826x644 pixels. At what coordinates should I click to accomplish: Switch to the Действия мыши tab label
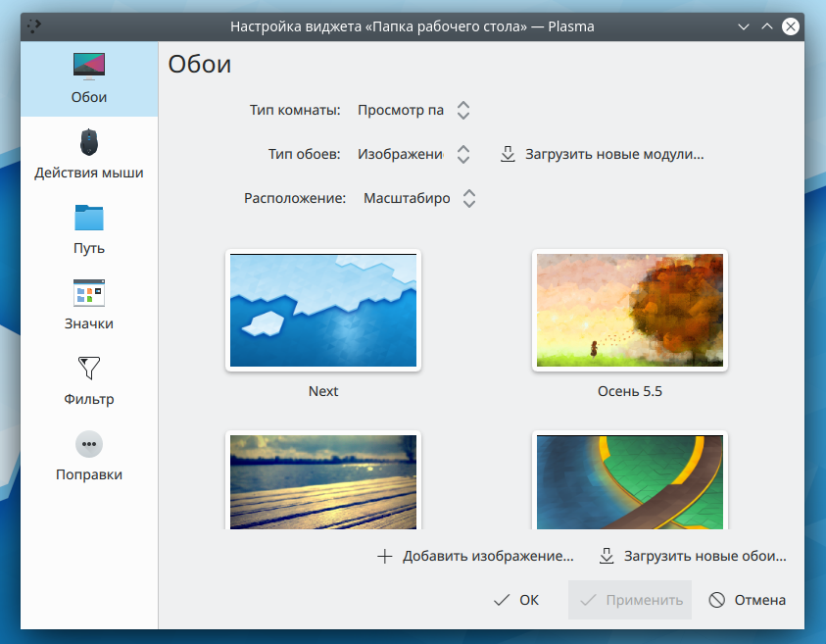point(89,173)
